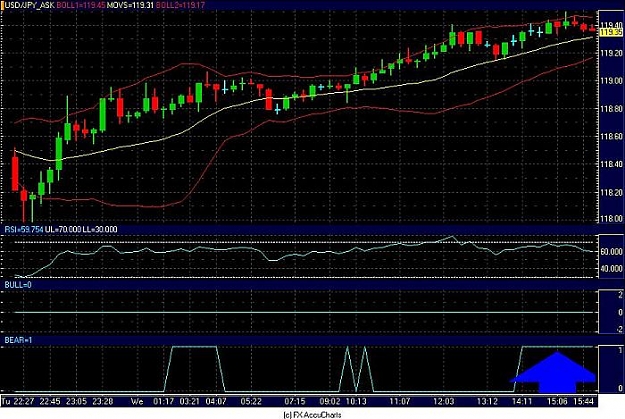The width and height of the screenshot is (625, 419).
Task: Select the MOVS=119.31 moving average label
Action: pos(130,5)
